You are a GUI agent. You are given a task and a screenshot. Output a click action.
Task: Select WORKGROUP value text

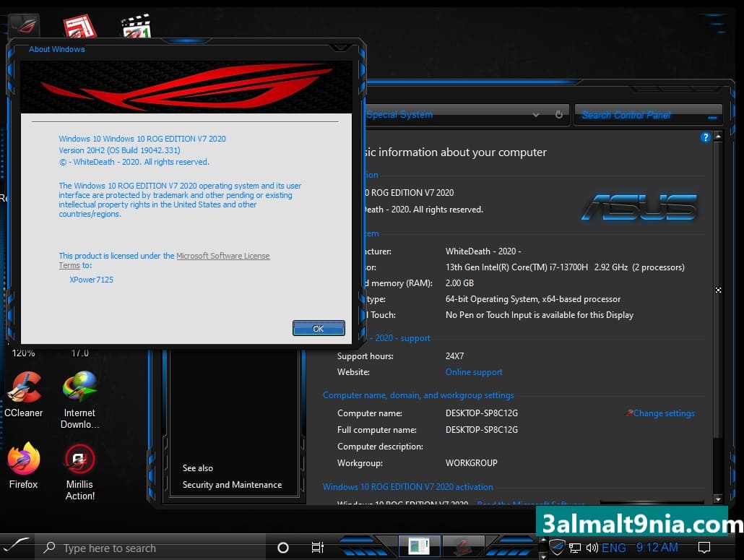click(471, 462)
